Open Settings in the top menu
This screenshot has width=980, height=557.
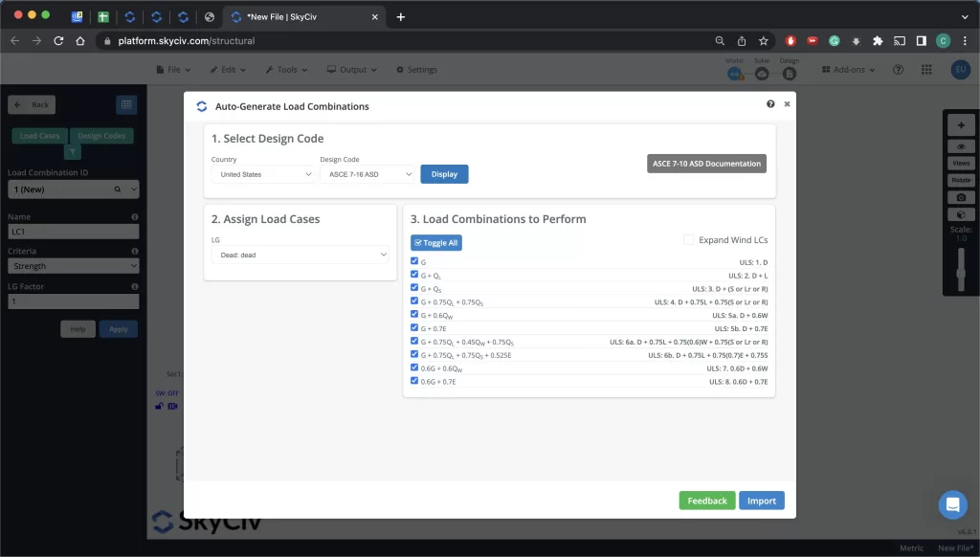[416, 70]
